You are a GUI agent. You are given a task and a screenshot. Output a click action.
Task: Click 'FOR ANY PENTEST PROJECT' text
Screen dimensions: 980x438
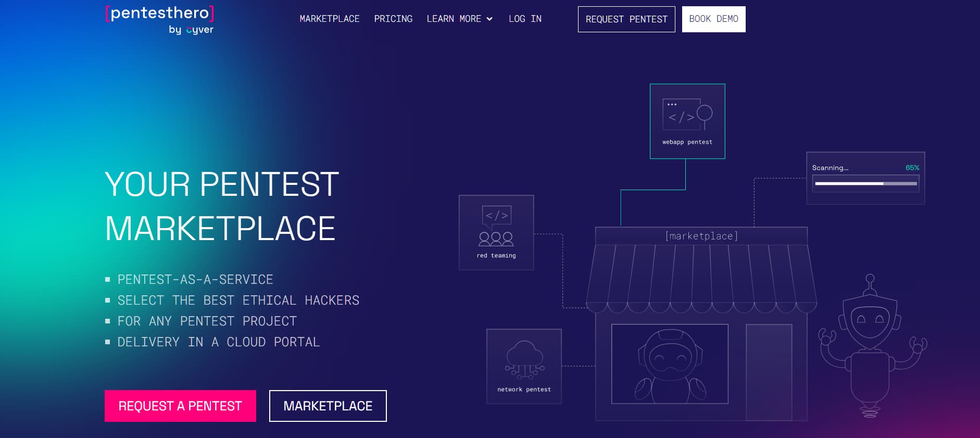pos(207,321)
